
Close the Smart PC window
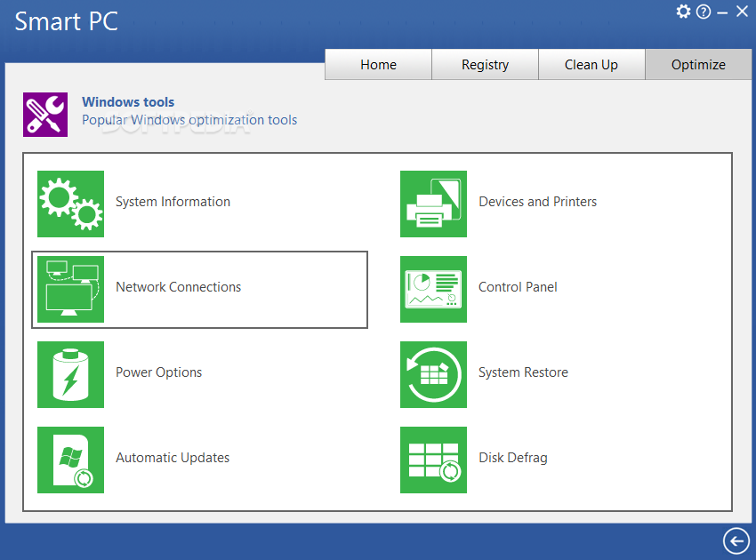pos(742,11)
